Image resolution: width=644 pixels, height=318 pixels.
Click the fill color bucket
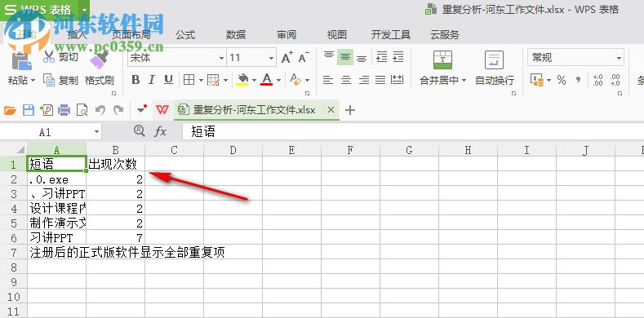[242, 79]
